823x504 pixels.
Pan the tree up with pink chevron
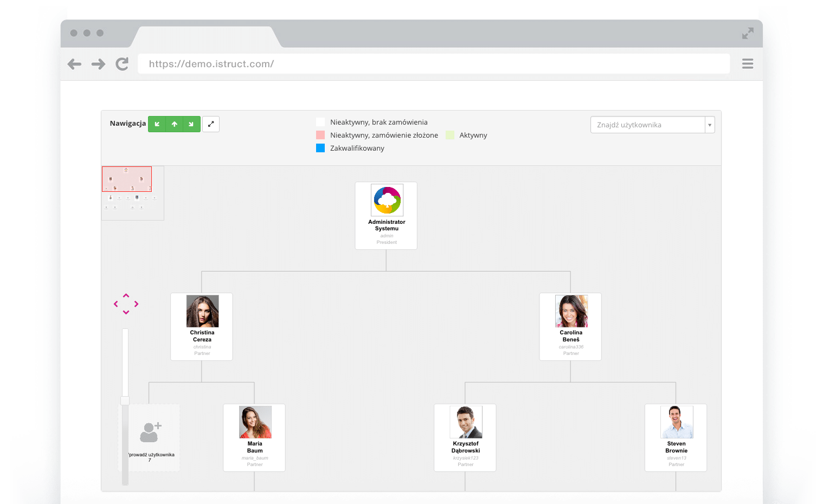(x=126, y=295)
